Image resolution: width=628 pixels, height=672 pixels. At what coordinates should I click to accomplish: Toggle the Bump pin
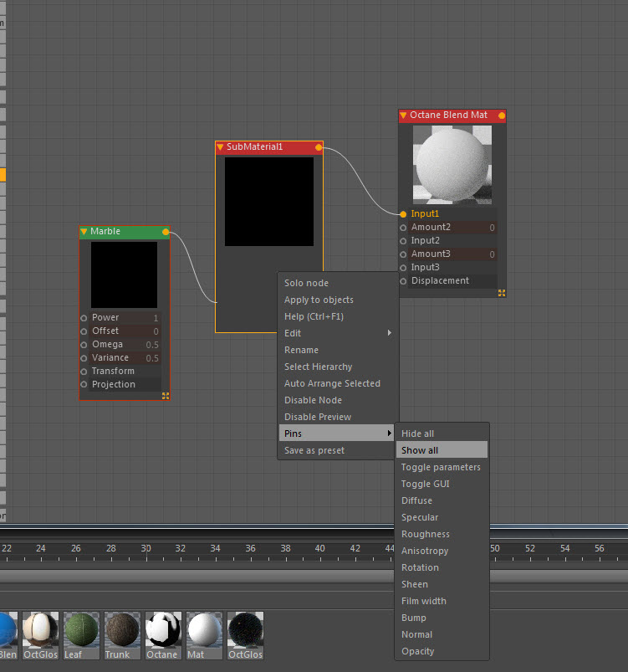442,617
